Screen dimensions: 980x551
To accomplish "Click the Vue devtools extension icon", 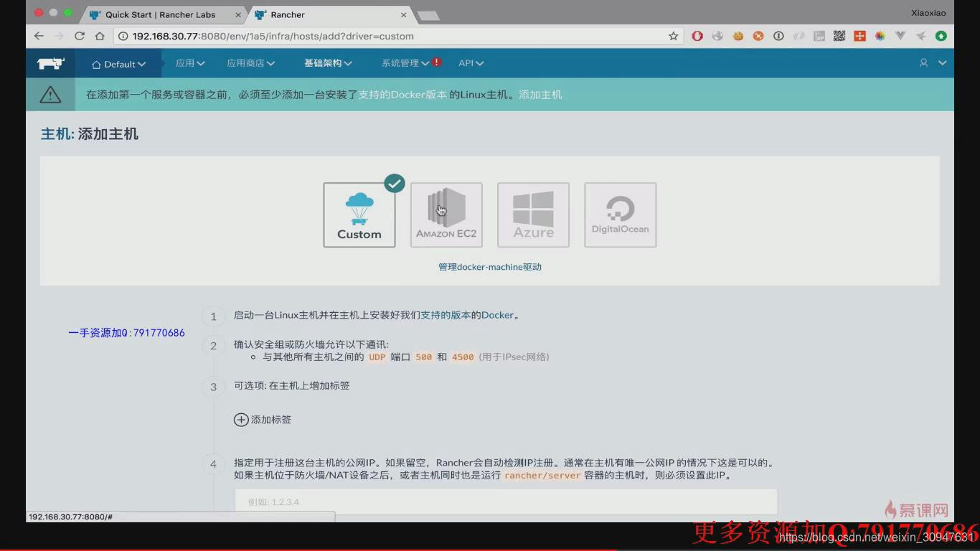I will click(x=900, y=36).
